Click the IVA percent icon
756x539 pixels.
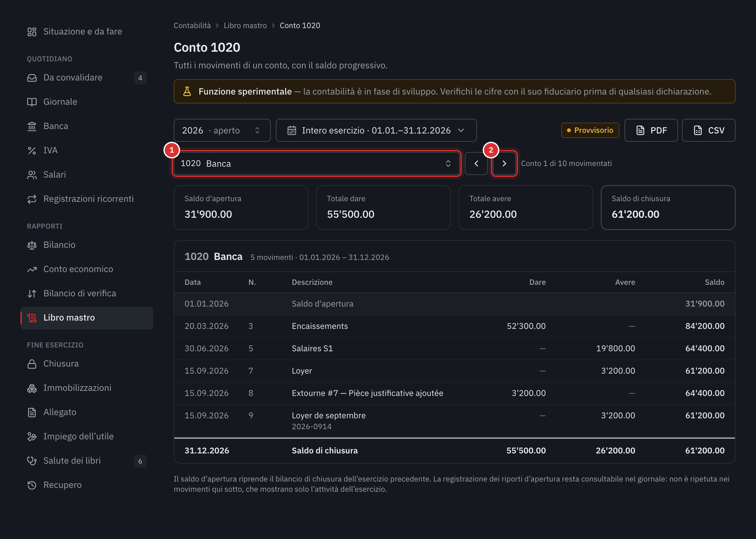click(32, 150)
